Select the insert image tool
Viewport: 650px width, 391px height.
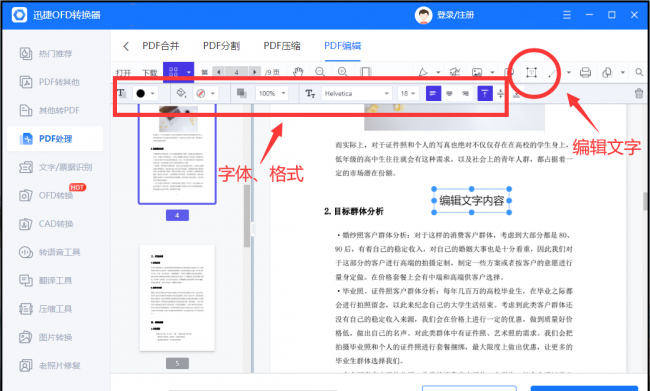click(x=477, y=73)
